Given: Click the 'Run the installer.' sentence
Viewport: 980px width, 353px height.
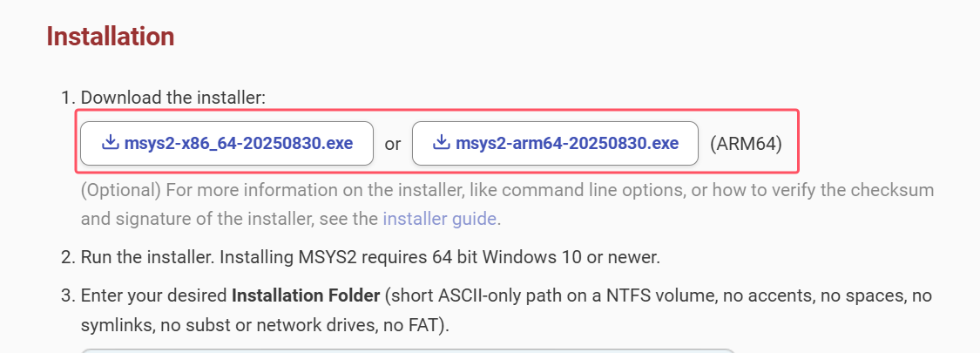Looking at the screenshot, I should [x=146, y=258].
